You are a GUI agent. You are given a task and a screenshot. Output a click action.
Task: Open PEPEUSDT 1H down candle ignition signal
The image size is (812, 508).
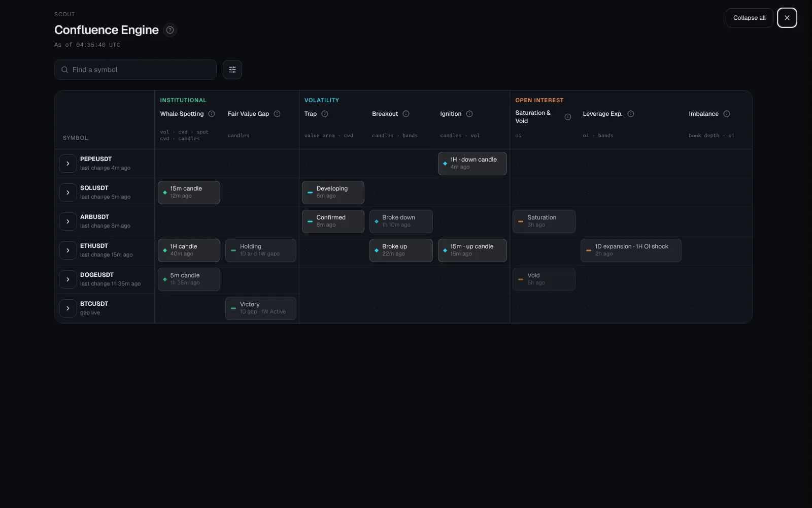point(472,164)
